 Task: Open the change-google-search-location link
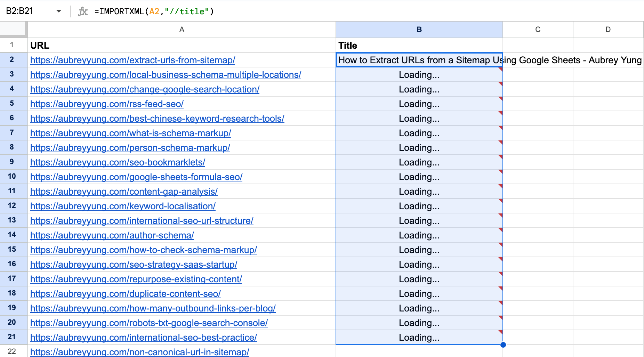click(145, 89)
